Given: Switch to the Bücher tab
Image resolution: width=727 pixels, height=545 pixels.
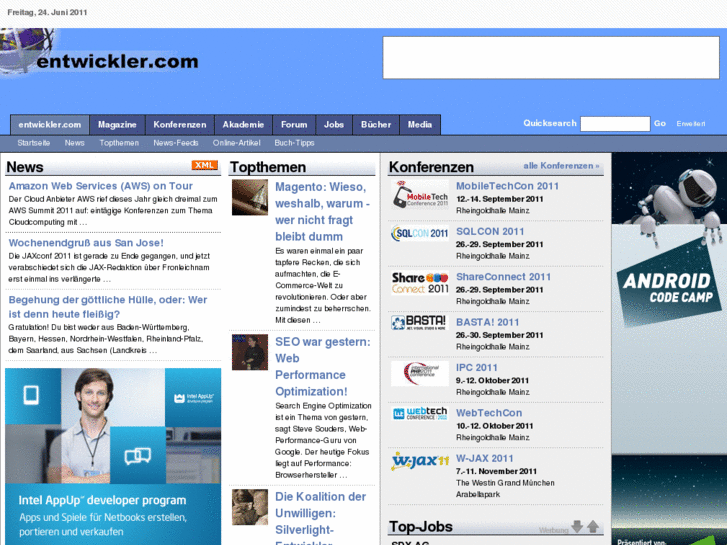Looking at the screenshot, I should click(x=376, y=125).
